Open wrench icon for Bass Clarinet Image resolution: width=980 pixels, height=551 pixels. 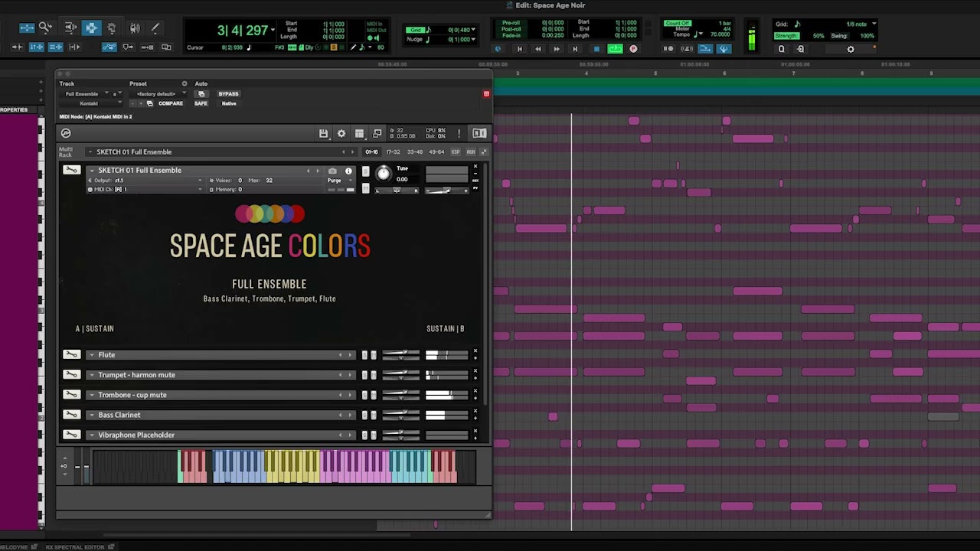tap(71, 414)
